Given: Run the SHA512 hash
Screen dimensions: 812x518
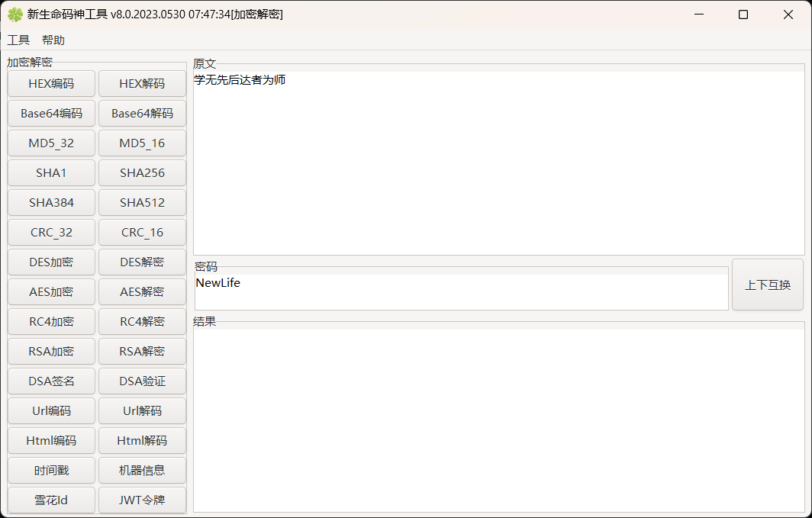Looking at the screenshot, I should pos(142,203).
